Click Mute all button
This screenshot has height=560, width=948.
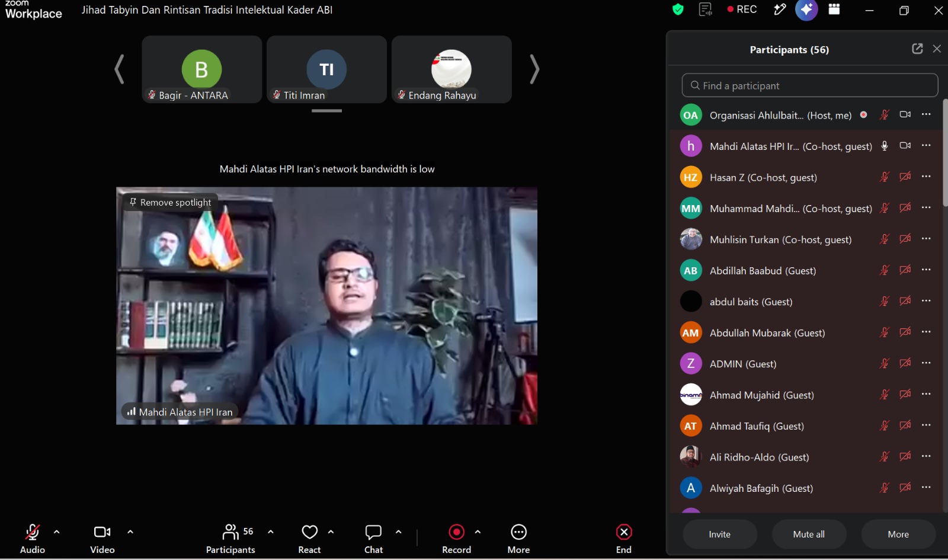click(x=809, y=534)
